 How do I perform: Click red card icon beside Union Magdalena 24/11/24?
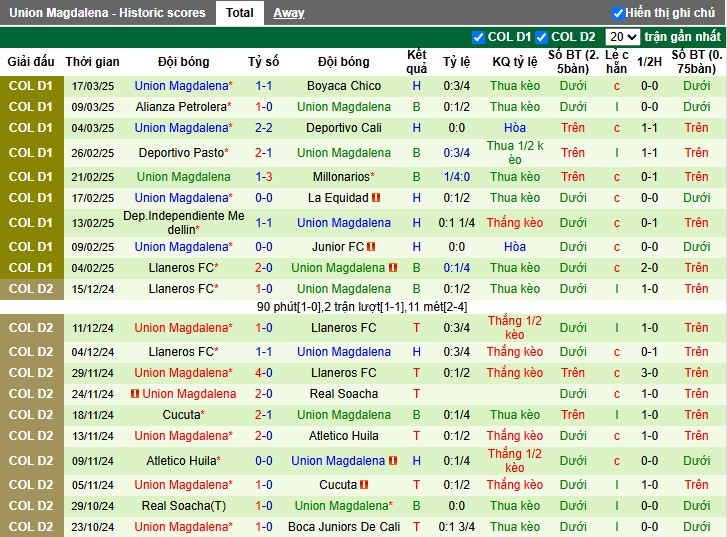pyautogui.click(x=135, y=394)
